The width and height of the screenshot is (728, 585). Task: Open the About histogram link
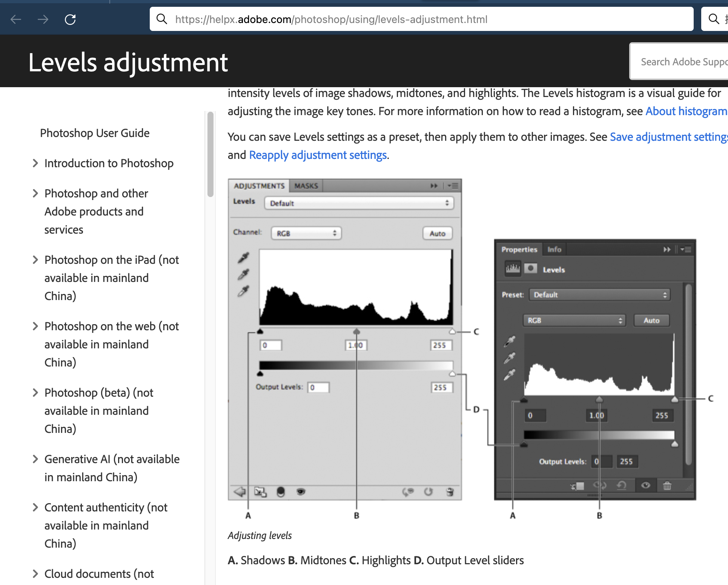(x=686, y=111)
